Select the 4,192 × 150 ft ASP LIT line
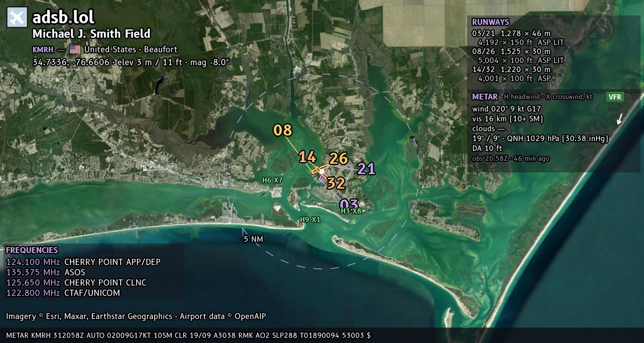The width and height of the screenshot is (644, 343). (521, 42)
